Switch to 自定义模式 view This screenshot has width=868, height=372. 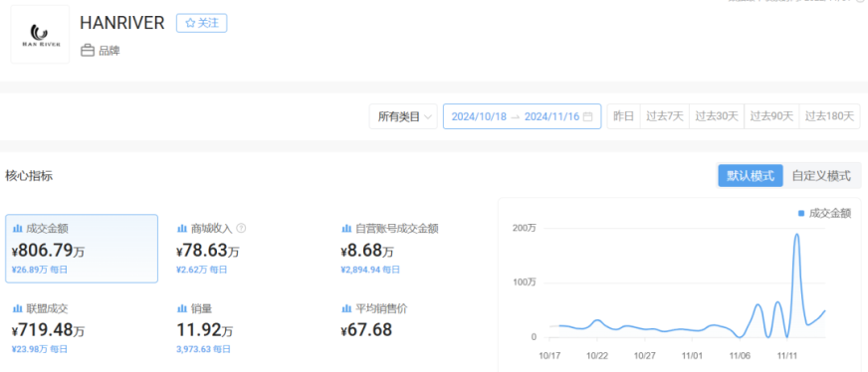pyautogui.click(x=821, y=176)
